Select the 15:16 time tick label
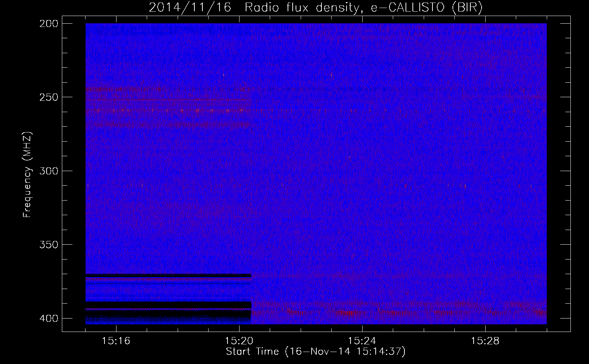This screenshot has height=364, width=589. [x=116, y=341]
